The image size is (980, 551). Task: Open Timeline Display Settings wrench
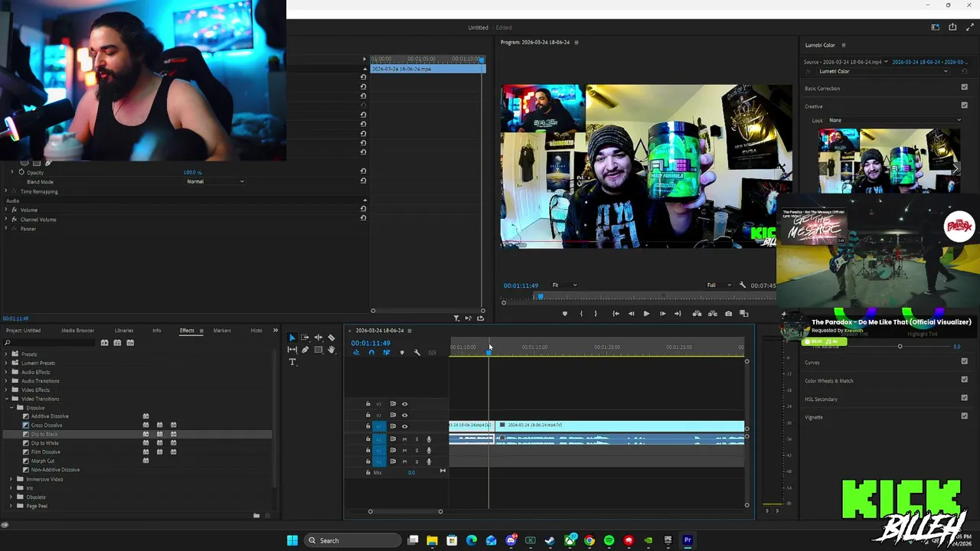click(x=416, y=353)
